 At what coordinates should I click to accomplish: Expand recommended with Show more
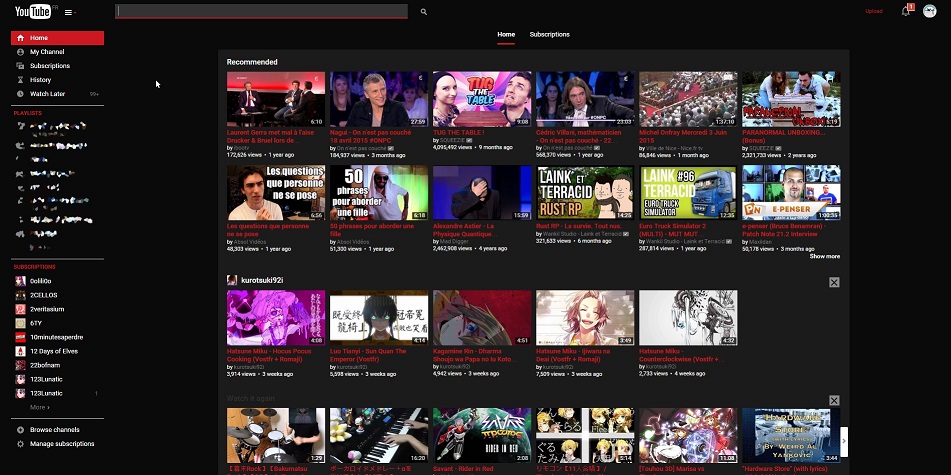coord(825,257)
